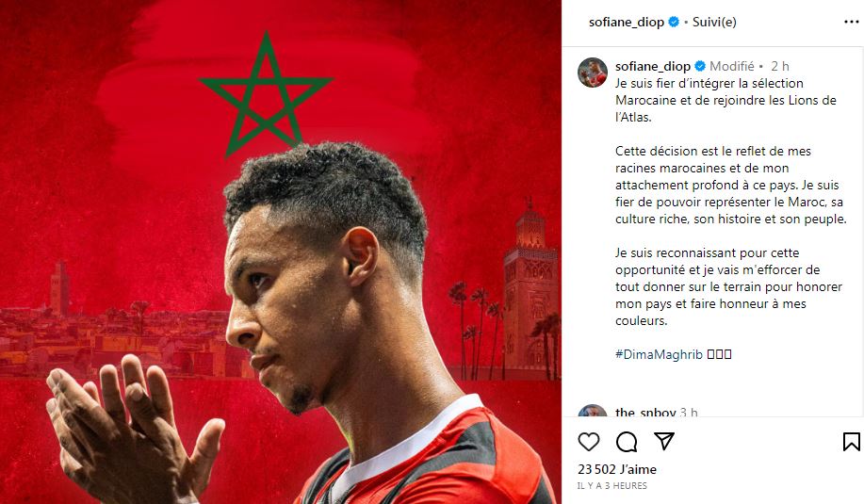Open the #DimaMaghrib hashtag
The width and height of the screenshot is (864, 504).
[659, 354]
